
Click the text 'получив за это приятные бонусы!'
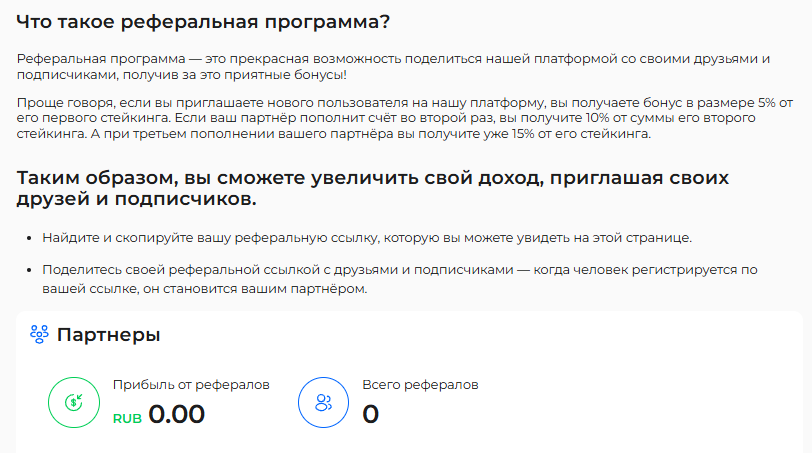[x=235, y=75]
